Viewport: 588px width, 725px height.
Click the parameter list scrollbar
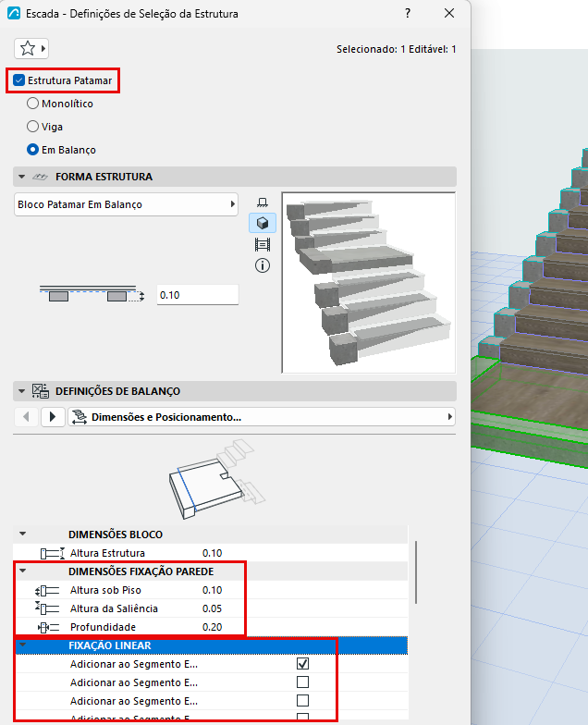pos(416,572)
